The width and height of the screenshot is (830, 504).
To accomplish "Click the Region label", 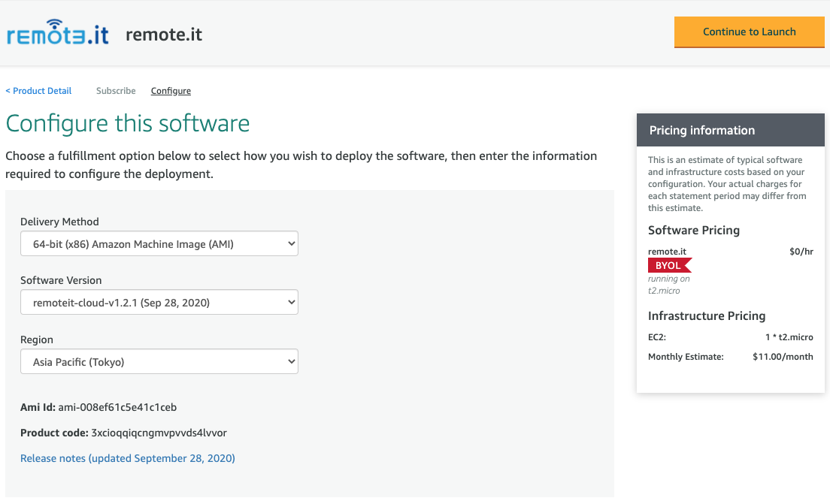I will tap(37, 340).
